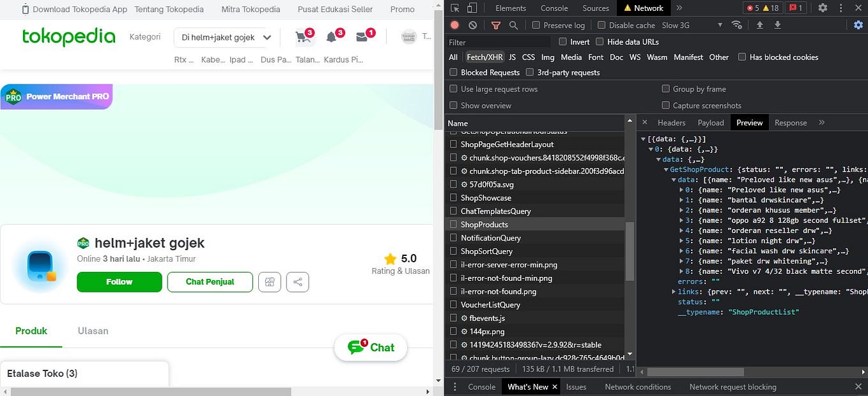Screen dimensions: 868x396
Task: Open the Pusat Edukasi Seller link
Action: [x=334, y=9]
